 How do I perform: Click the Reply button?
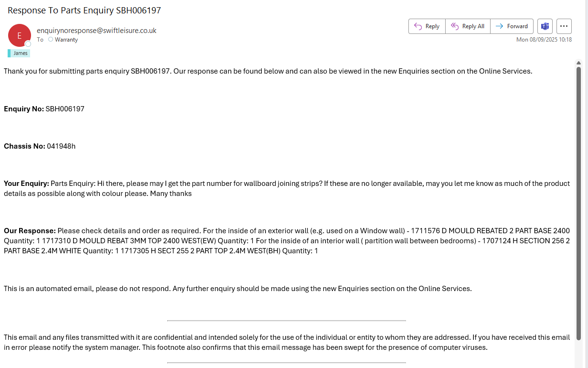(427, 26)
